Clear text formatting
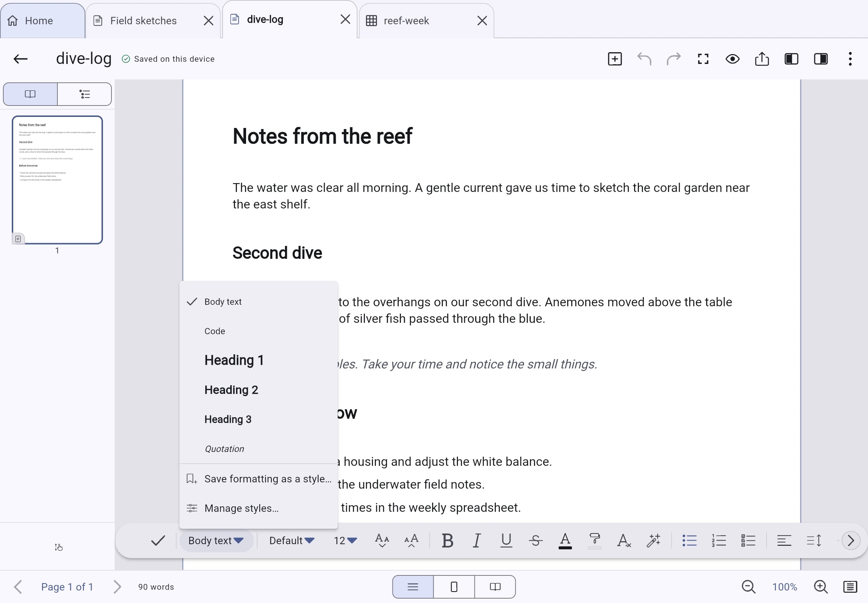868x603 pixels. tap(624, 540)
